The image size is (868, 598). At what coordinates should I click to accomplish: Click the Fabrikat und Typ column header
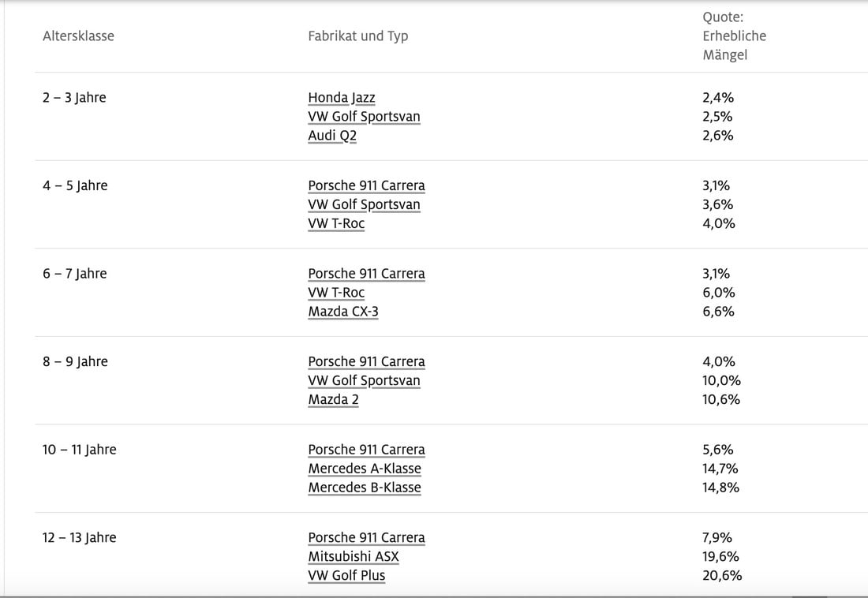(x=358, y=36)
